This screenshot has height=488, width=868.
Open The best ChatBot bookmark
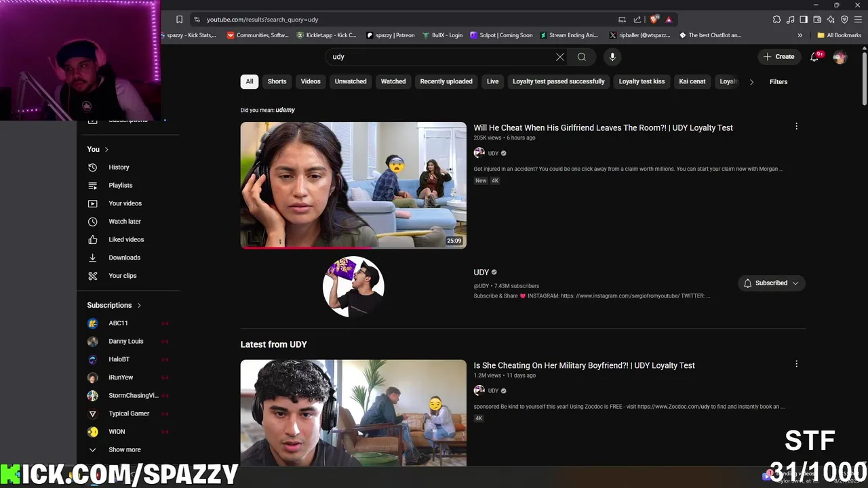click(709, 35)
